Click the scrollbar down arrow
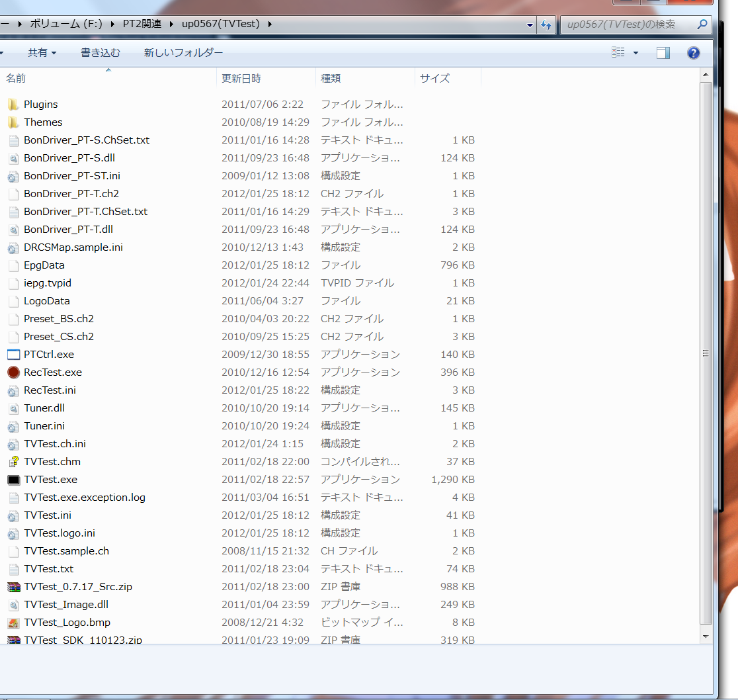Screen dimensions: 738x700 pos(706,637)
